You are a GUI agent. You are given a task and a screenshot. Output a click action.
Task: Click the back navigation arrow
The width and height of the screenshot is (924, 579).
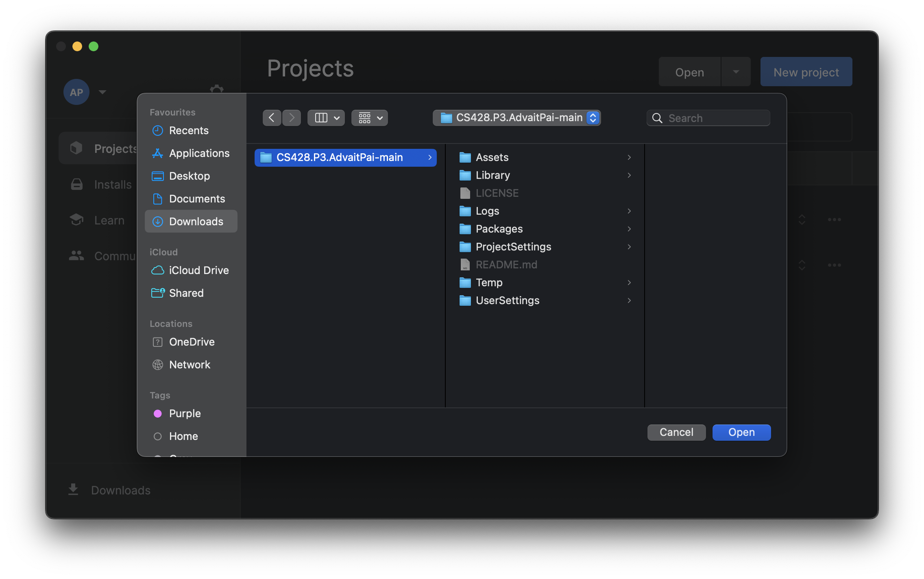272,118
